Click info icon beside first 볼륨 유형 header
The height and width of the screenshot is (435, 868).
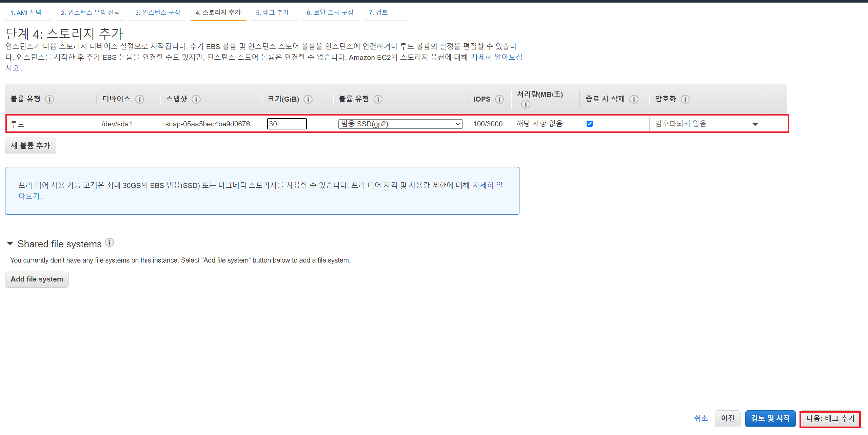(50, 99)
